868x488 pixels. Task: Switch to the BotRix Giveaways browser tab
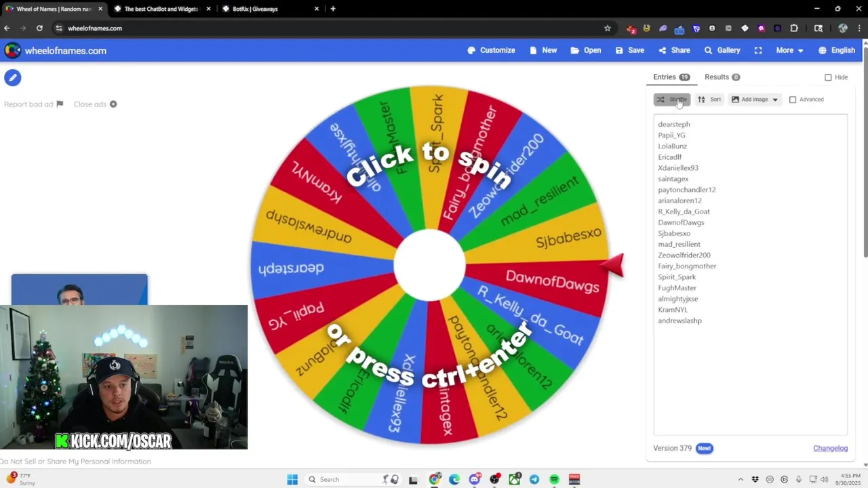coord(270,9)
